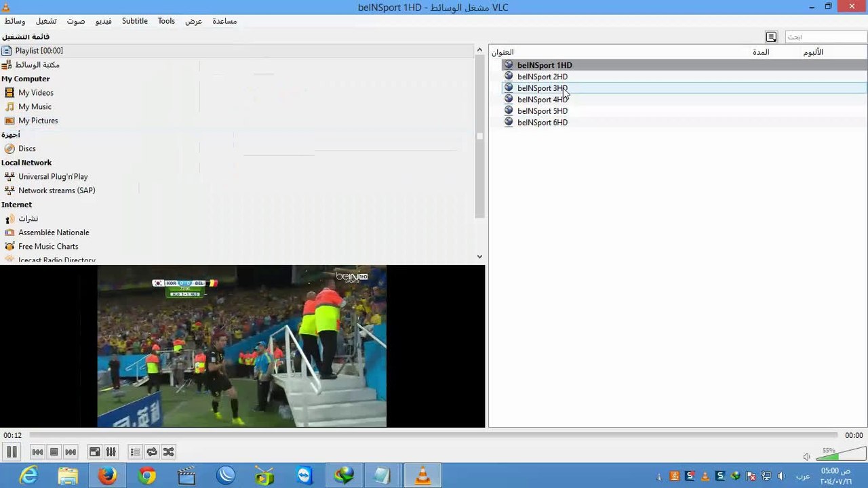Click the playback seek bar
Image resolution: width=868 pixels, height=488 pixels.
(x=433, y=435)
